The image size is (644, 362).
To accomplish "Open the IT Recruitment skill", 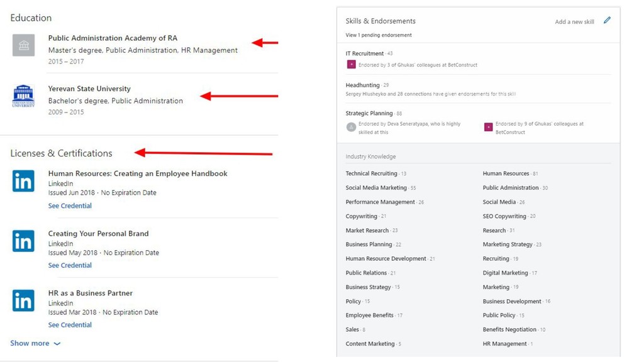I will [365, 53].
